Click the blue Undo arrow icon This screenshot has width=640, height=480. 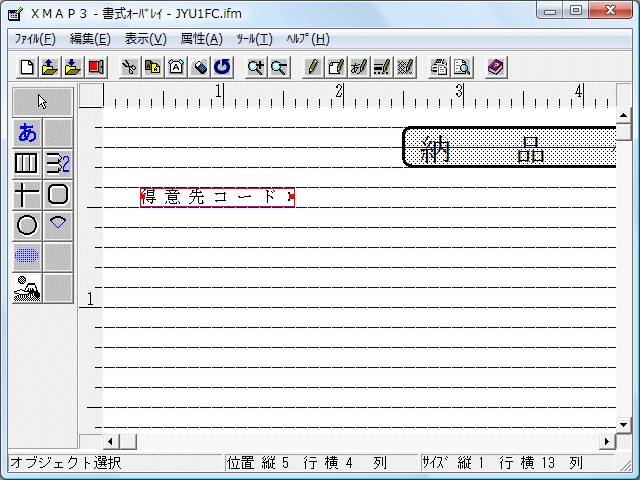click(x=222, y=67)
